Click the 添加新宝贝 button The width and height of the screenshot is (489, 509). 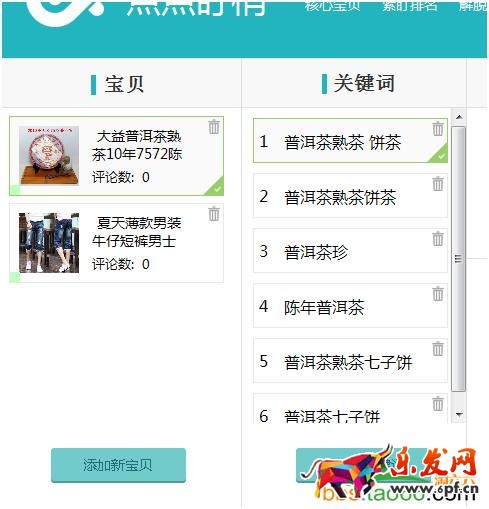click(118, 465)
